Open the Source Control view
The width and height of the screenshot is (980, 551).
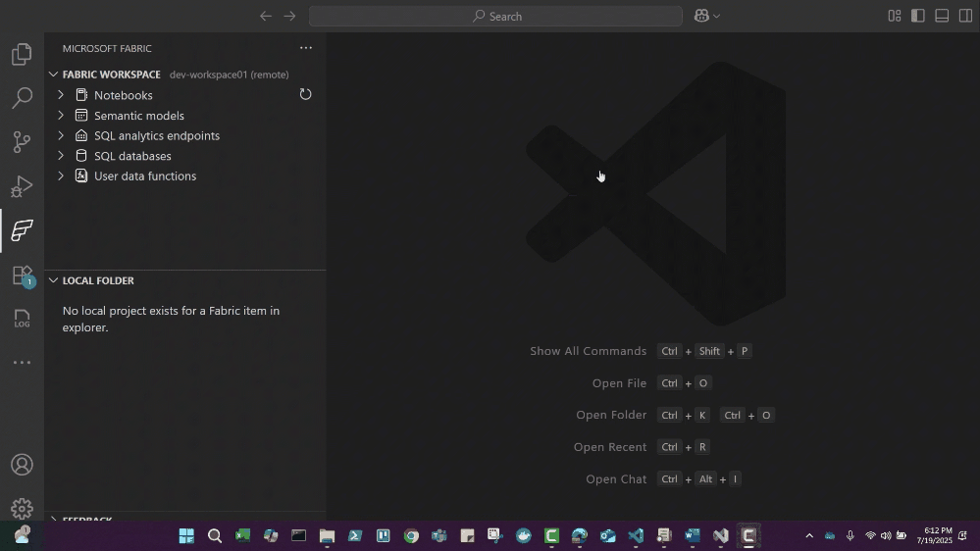(x=22, y=142)
